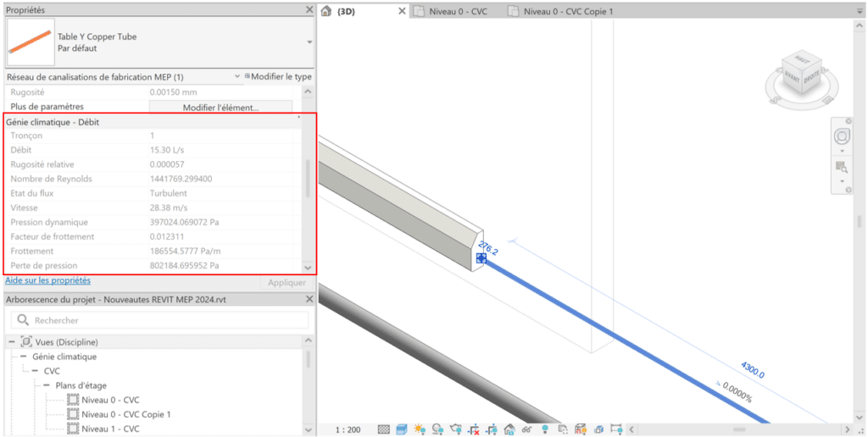Switch to the Niveau 0 - CVC tab
Viewport: 868px width, 437px height.
pyautogui.click(x=459, y=11)
